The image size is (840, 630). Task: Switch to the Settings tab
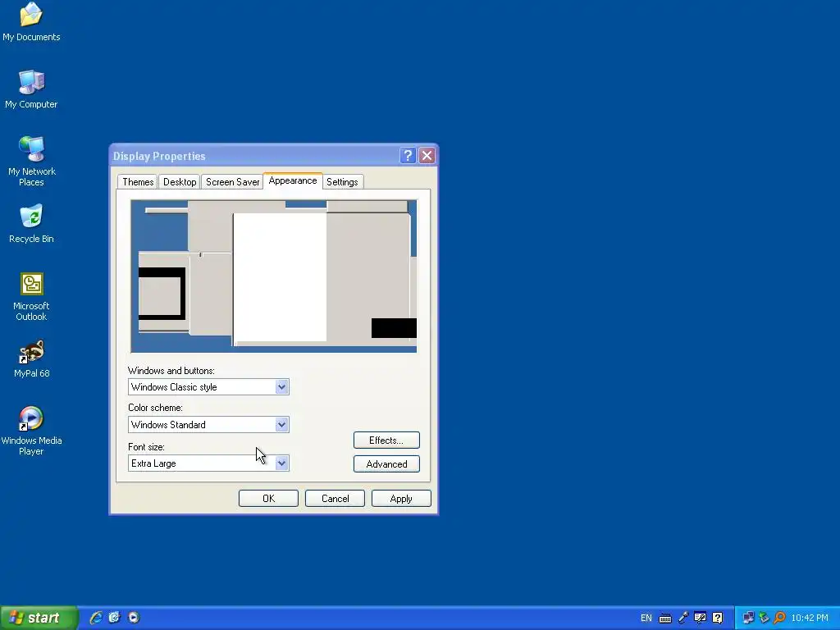click(x=342, y=182)
